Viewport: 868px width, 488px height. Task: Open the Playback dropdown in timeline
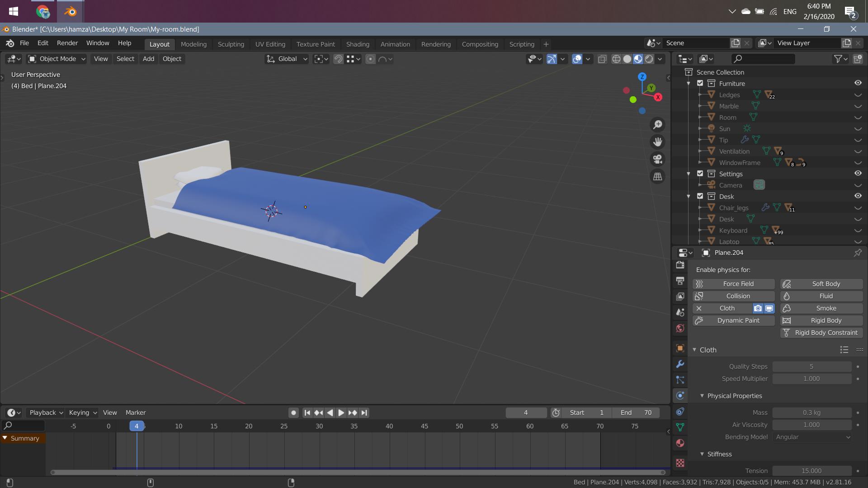(x=46, y=413)
